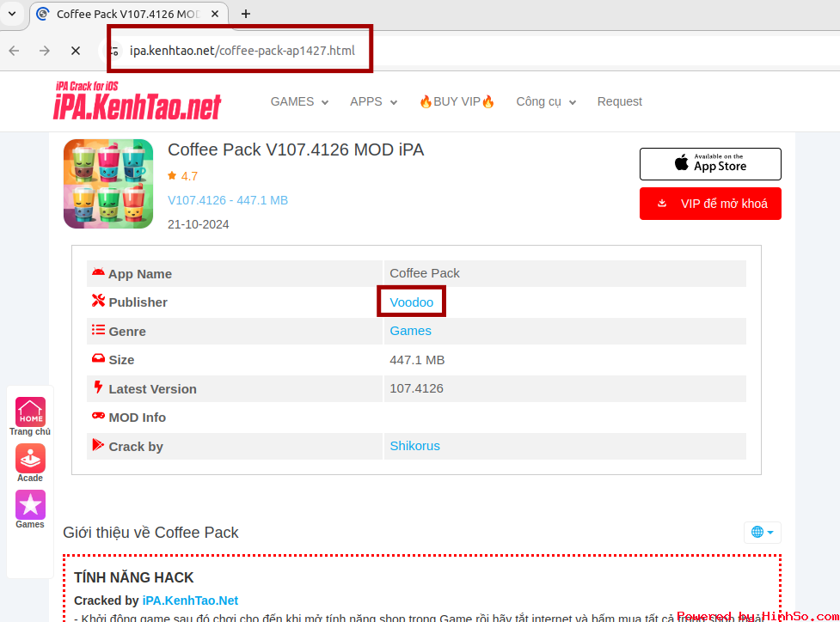Click the MOD Info row label
840x622 pixels.
(138, 418)
